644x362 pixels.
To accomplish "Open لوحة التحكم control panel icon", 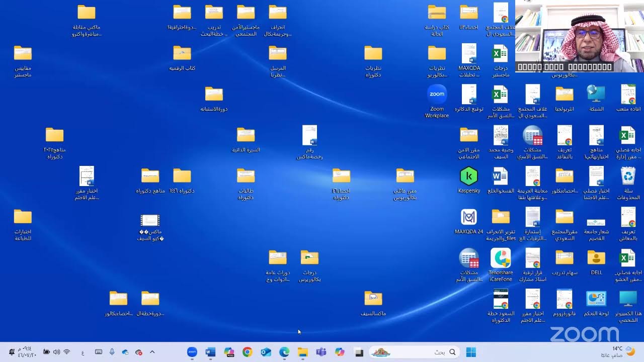I will tap(596, 303).
